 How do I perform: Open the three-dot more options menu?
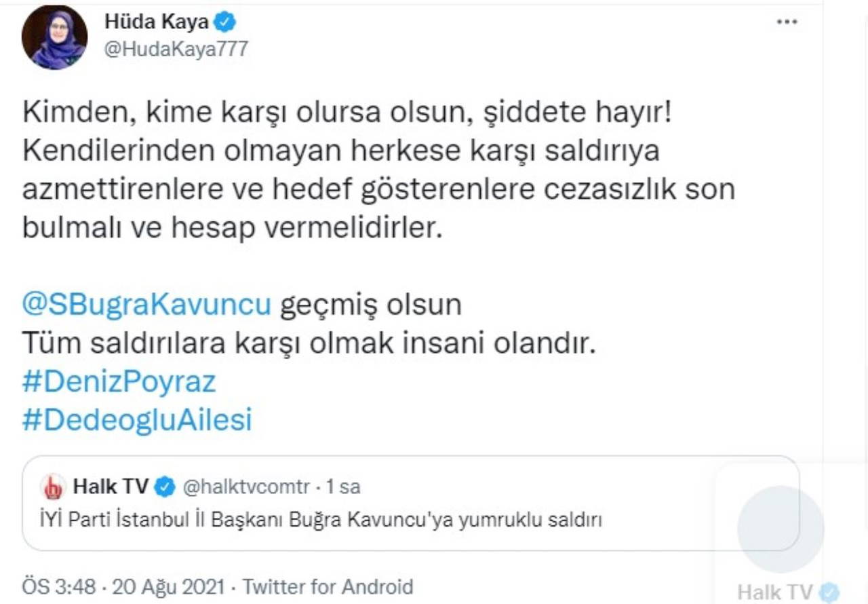[x=786, y=22]
